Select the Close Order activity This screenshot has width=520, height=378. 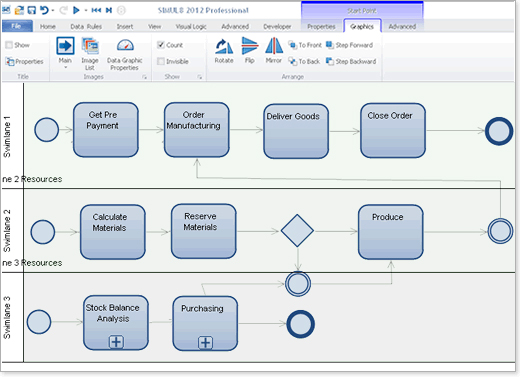[x=393, y=130]
